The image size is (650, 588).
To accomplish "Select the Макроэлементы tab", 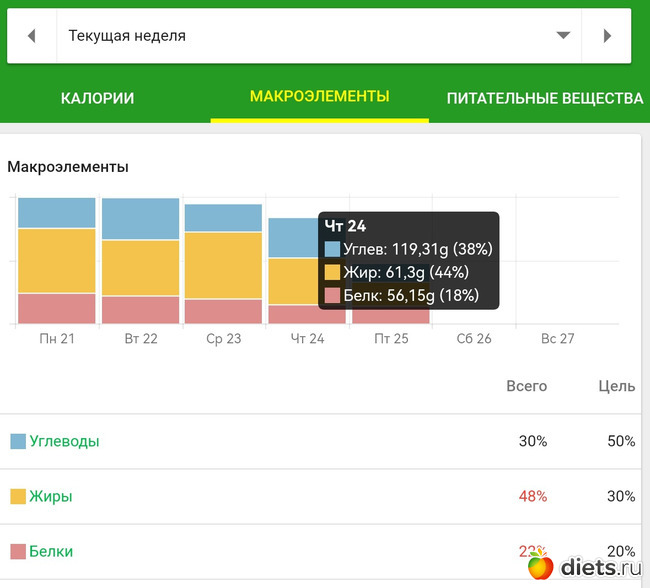I will tap(319, 97).
